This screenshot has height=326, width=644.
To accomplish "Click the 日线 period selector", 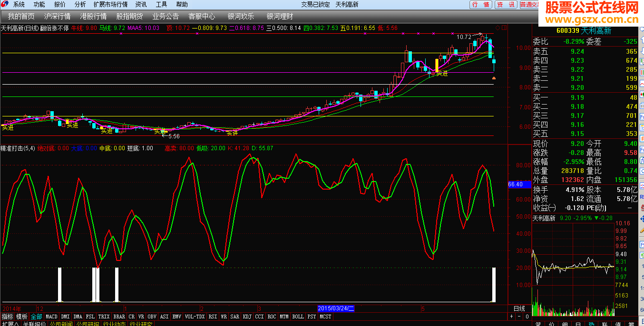I will click(x=519, y=308).
